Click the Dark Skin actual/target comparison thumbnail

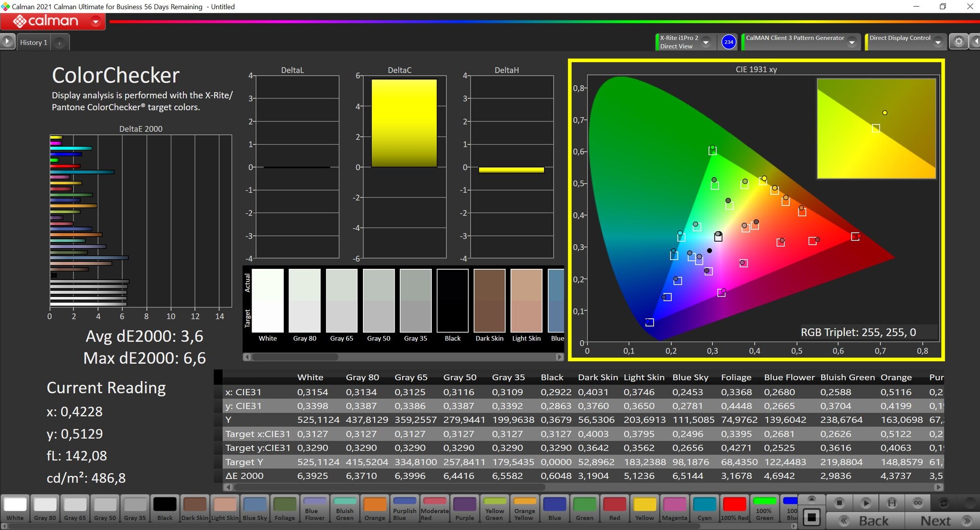click(x=489, y=301)
